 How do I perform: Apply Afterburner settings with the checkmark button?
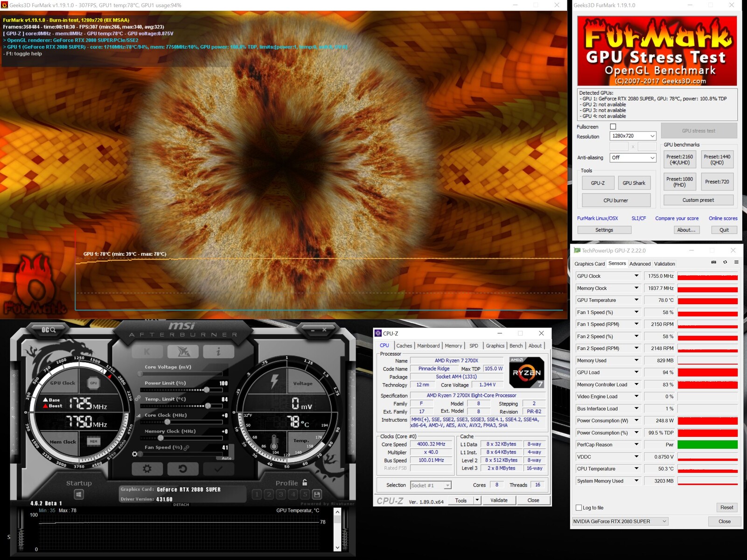pos(218,469)
